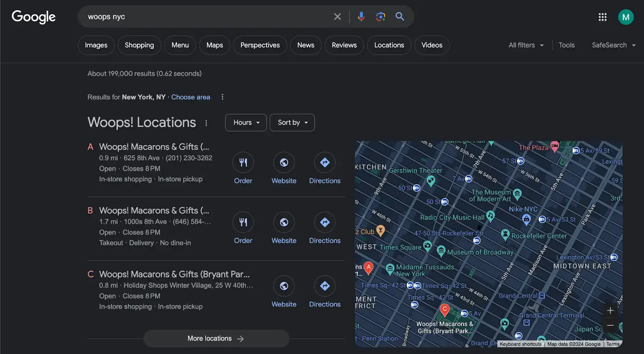This screenshot has height=354, width=644.
Task: Switch to the Images tab
Action: pos(96,45)
